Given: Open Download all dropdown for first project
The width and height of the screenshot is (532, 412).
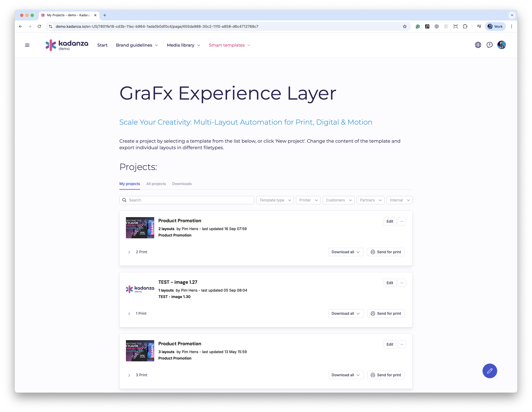Looking at the screenshot, I should point(345,252).
